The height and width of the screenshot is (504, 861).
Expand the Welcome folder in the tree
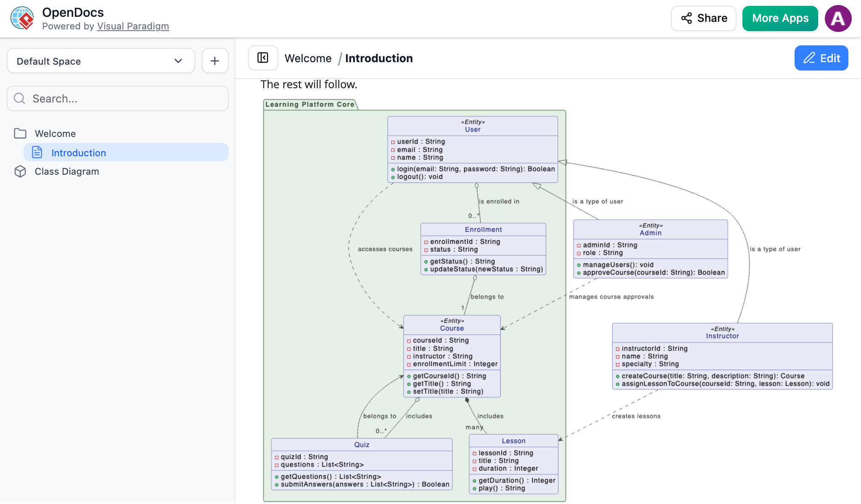pos(55,133)
